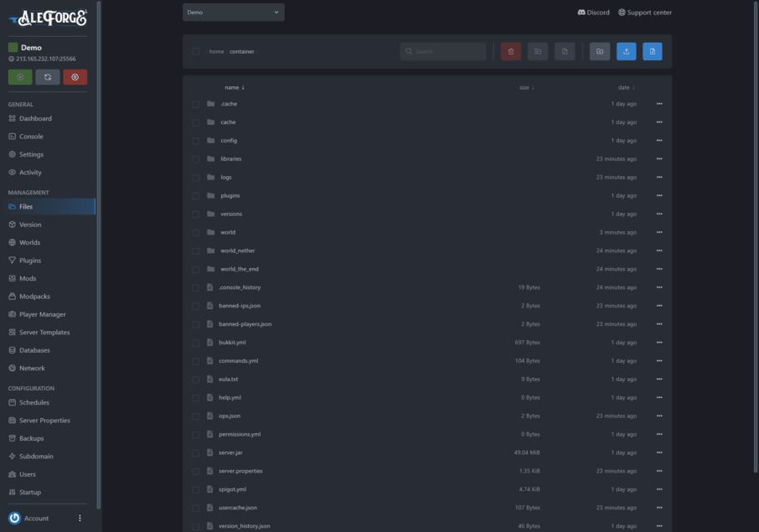The image size is (759, 532).
Task: Open the Demo server selector dropdown
Action: [233, 13]
